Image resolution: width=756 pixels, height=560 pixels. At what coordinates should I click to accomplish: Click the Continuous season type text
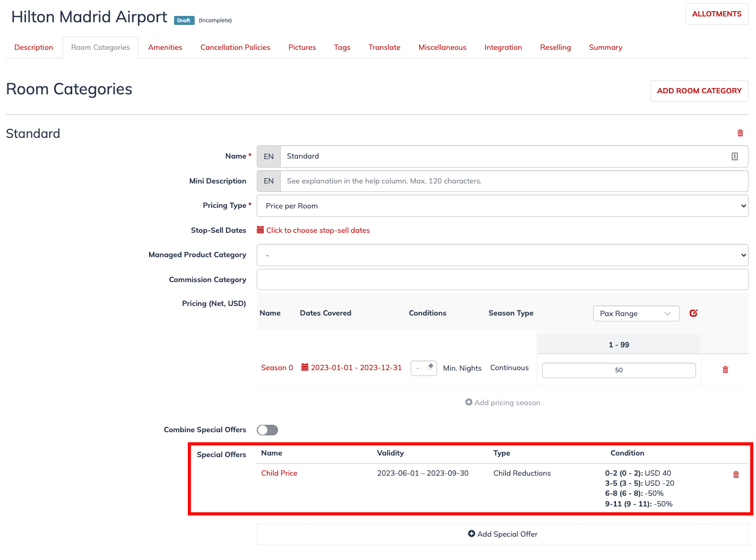[509, 367]
